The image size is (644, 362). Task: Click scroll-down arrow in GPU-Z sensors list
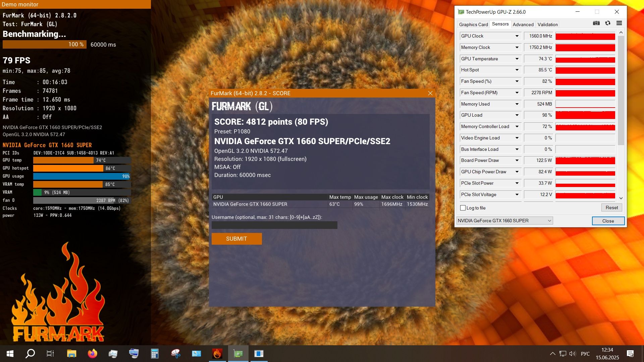point(621,198)
